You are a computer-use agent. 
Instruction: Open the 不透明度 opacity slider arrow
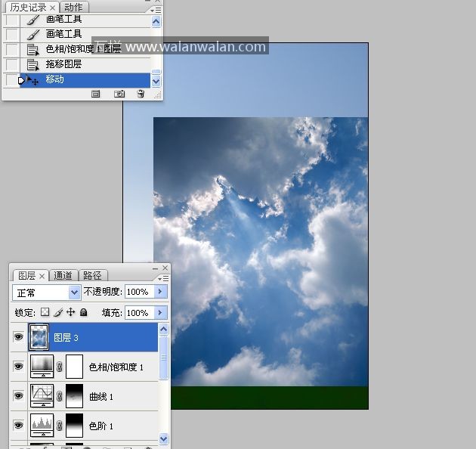[159, 292]
